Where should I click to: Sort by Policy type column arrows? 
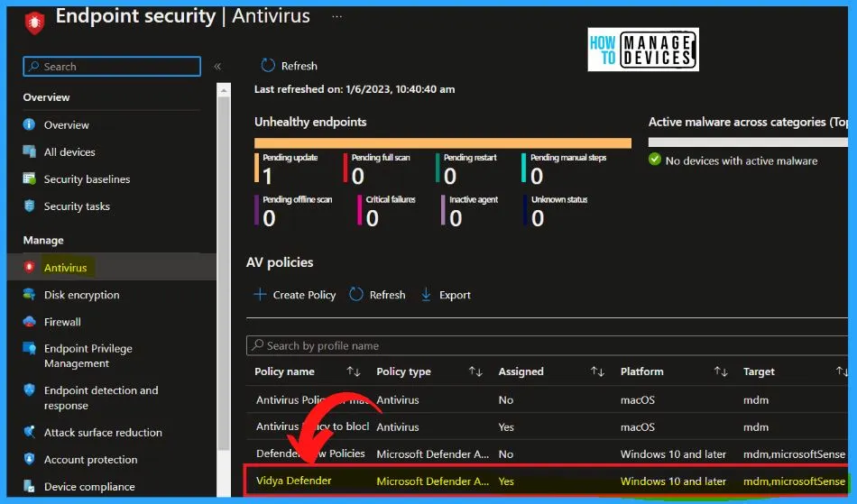pos(475,371)
